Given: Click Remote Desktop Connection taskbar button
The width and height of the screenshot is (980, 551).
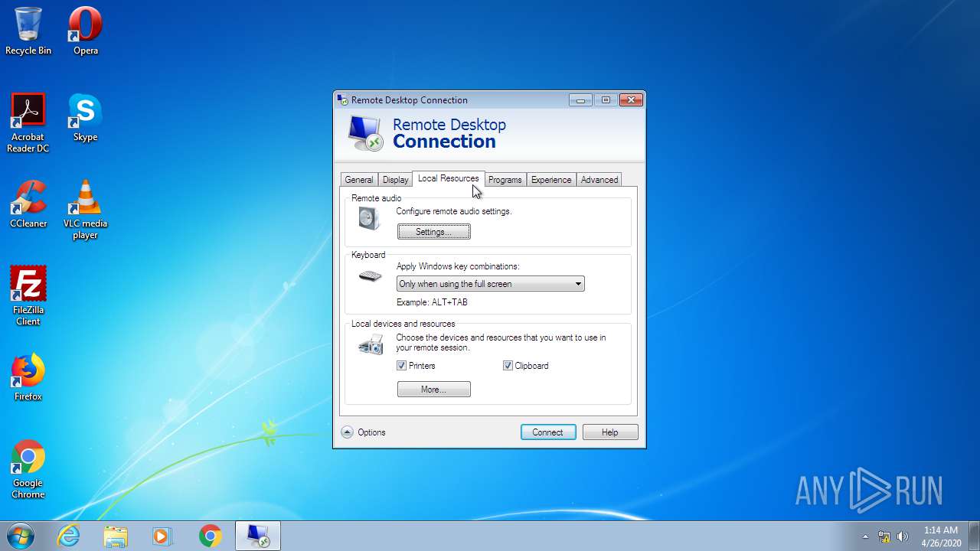Looking at the screenshot, I should pos(257,536).
